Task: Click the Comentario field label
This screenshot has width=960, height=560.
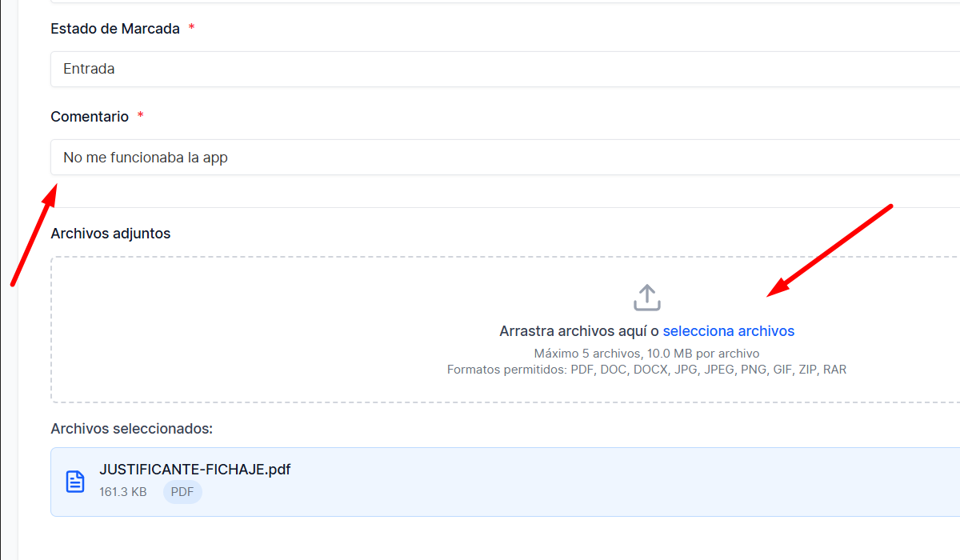Action: 90,117
